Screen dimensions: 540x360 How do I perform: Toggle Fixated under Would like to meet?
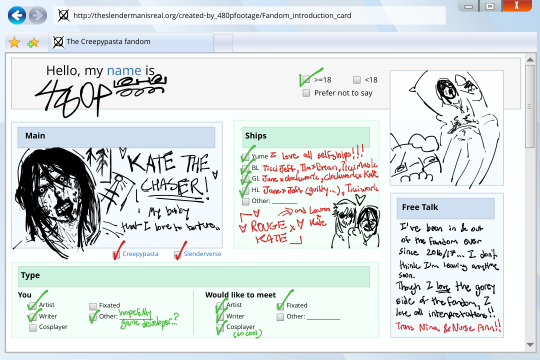point(280,306)
